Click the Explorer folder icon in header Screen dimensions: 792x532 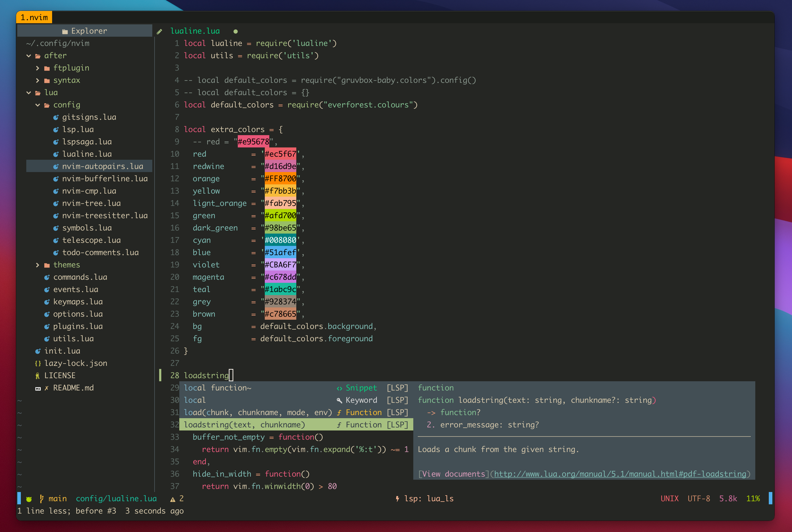(x=65, y=31)
